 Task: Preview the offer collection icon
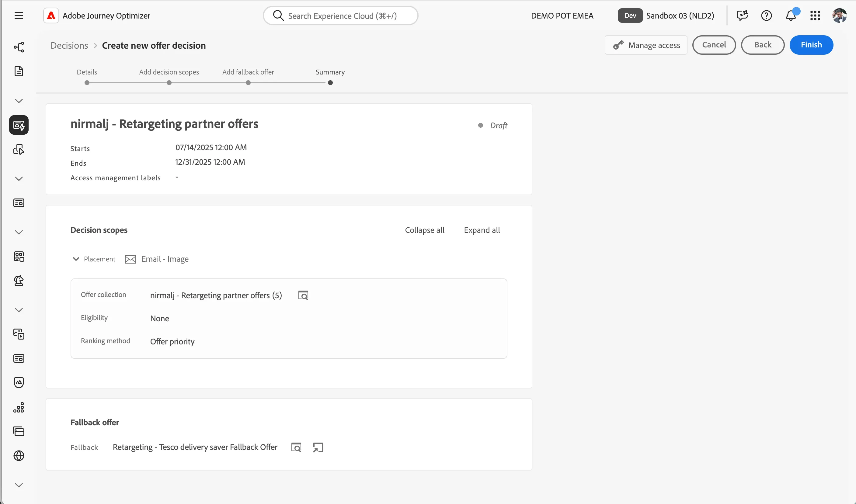pyautogui.click(x=303, y=295)
